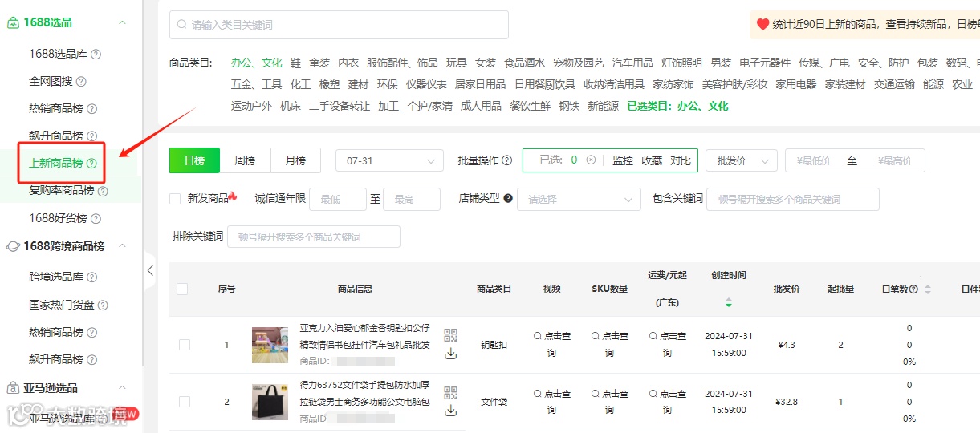Click help icon beside 复购率商品榜

point(103,191)
